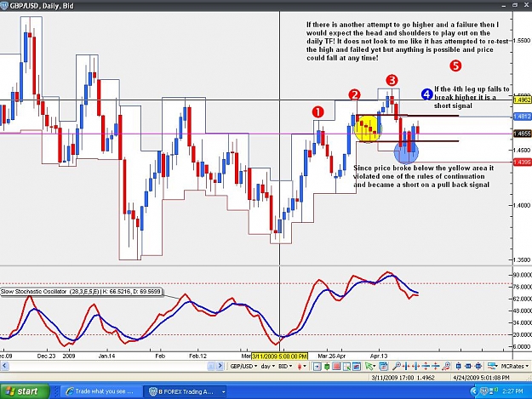Open the BID price type dropdown
Screen dimensions: 532x399
(284, 366)
